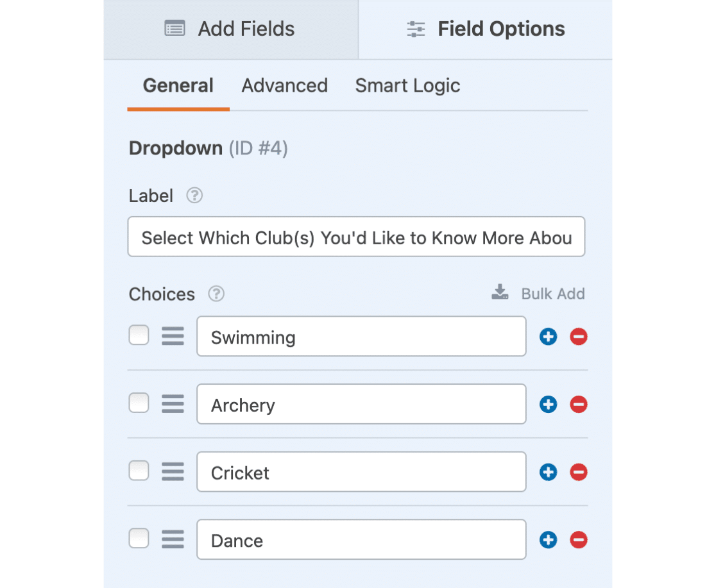
Task: Remove the Archery choice
Action: [578, 404]
